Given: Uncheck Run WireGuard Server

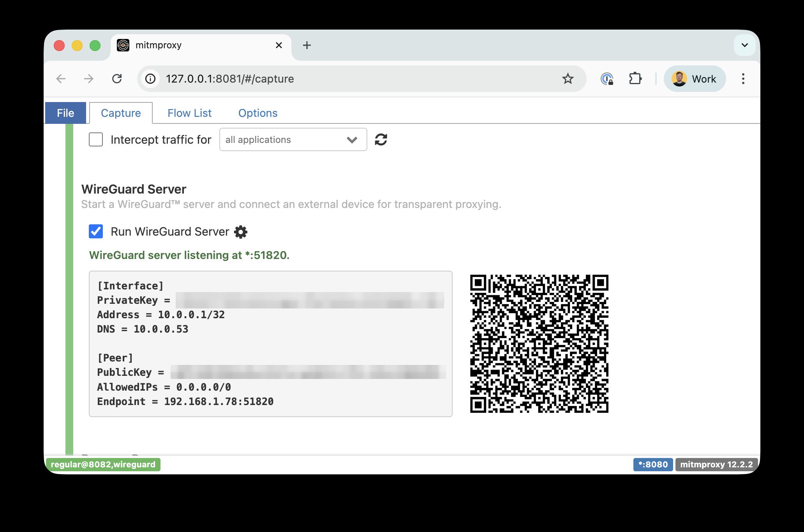Looking at the screenshot, I should tap(96, 231).
